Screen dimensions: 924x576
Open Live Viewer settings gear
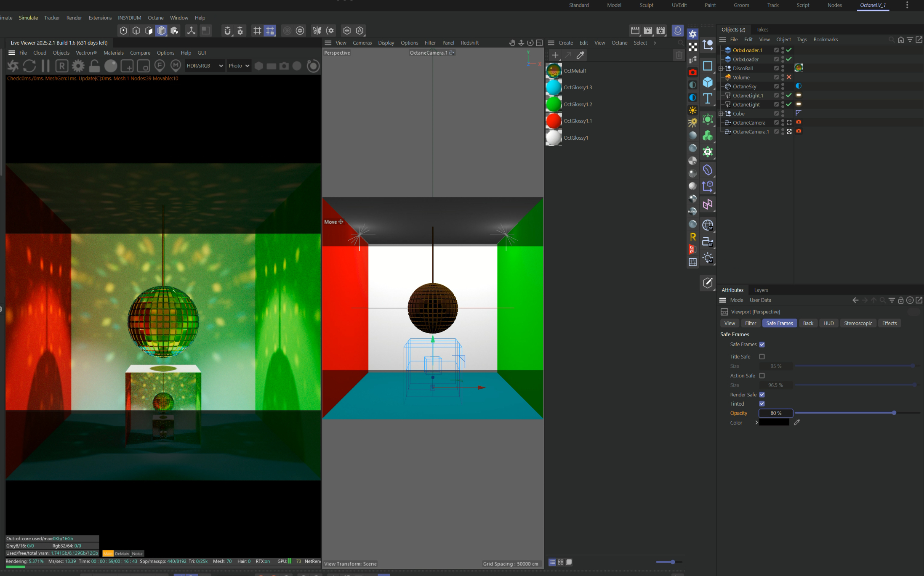click(x=78, y=66)
